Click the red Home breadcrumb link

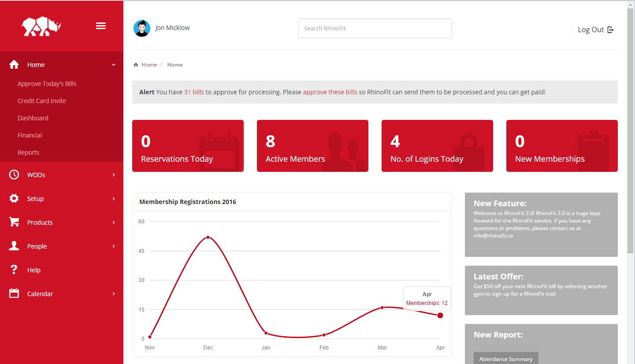click(149, 65)
